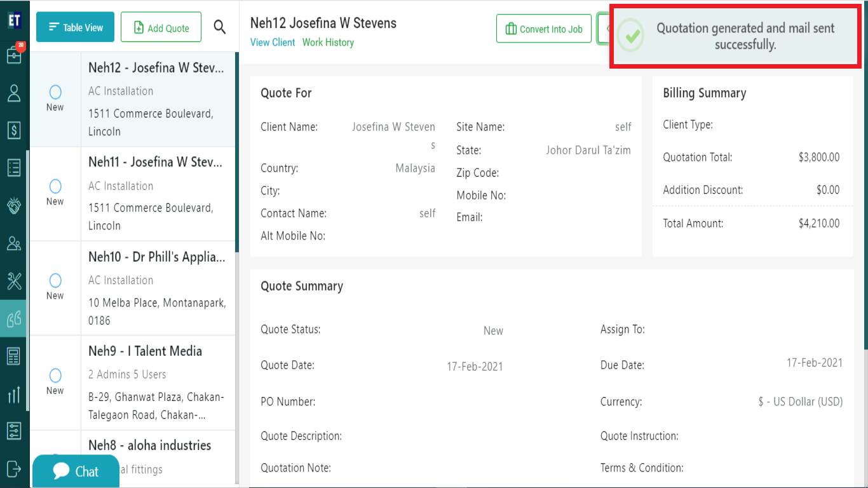Open the crossed tools icon in sidebar
Viewport: 868px width, 488px height.
[14, 280]
